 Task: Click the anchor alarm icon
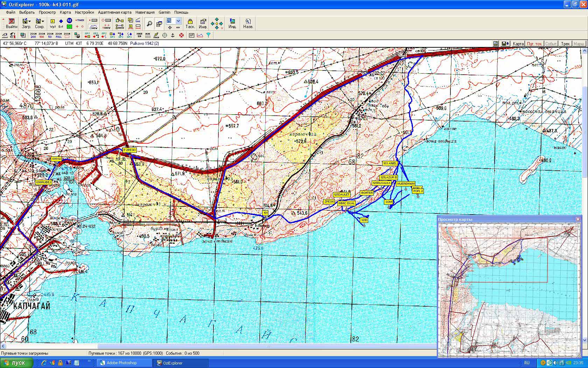pyautogui.click(x=173, y=35)
